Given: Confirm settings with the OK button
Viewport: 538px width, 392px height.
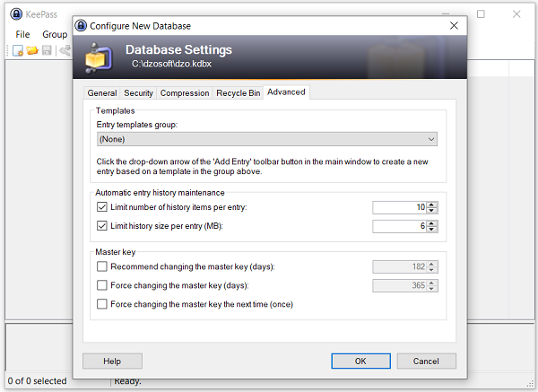Looking at the screenshot, I should coord(360,362).
